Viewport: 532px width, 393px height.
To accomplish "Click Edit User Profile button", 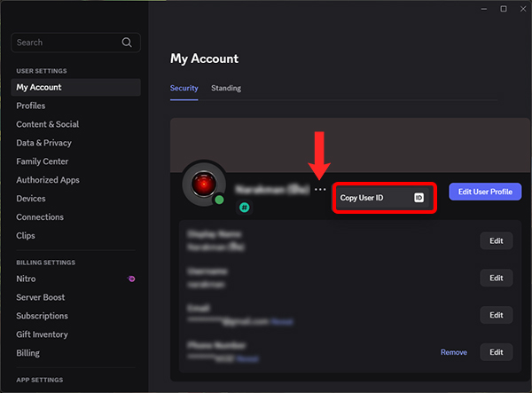I will (485, 192).
